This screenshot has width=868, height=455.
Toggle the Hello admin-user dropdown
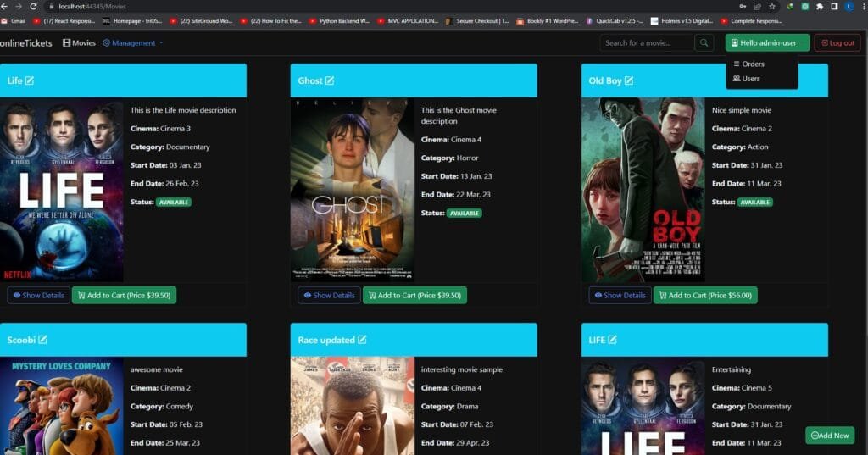click(x=767, y=42)
